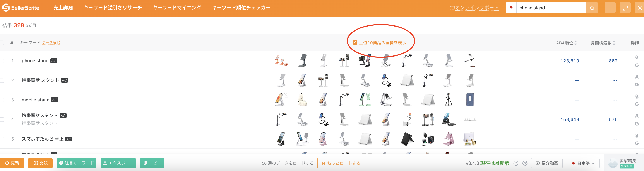Click the SellerSprite logo
644x171 pixels.
(21, 8)
